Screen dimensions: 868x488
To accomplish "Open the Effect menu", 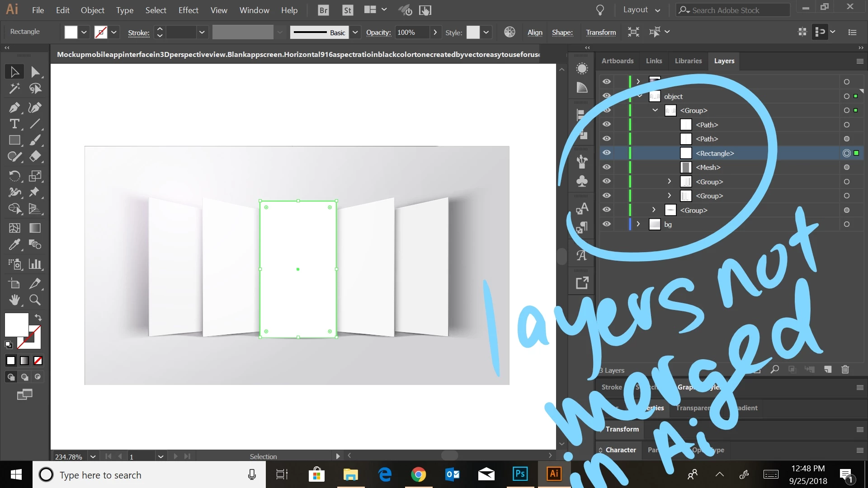I will pos(188,10).
